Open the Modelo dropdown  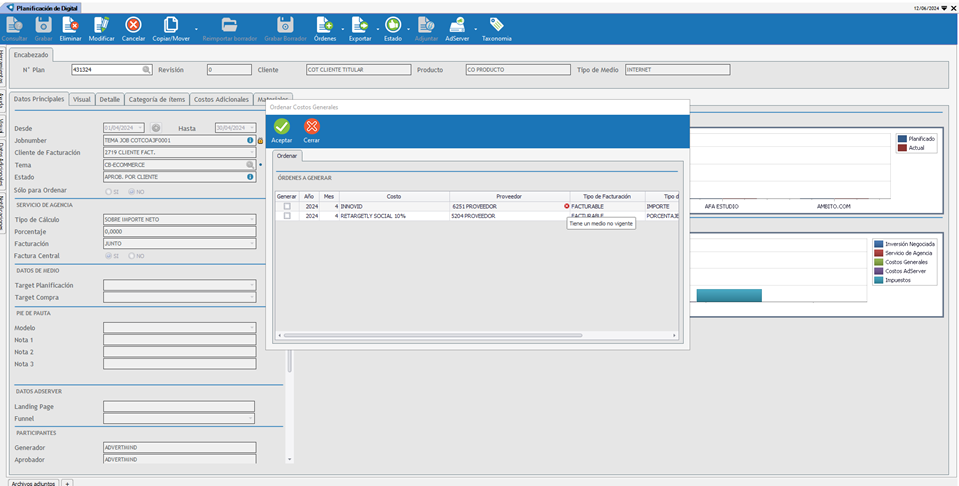tap(251, 328)
